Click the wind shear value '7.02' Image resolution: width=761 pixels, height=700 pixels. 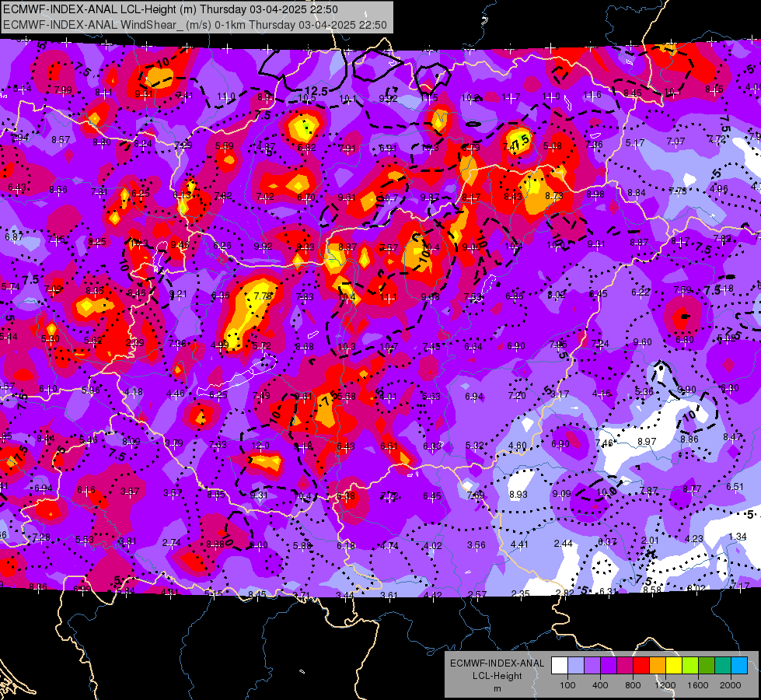[265, 197]
